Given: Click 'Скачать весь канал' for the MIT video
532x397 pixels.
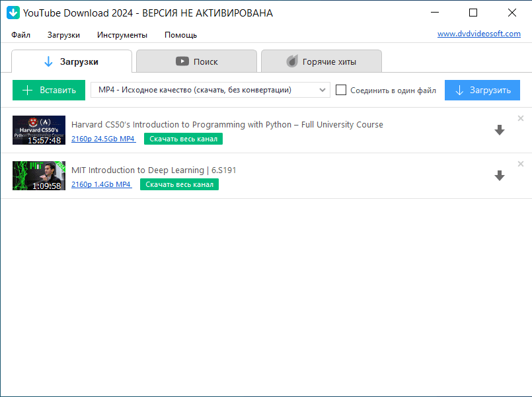Looking at the screenshot, I should pos(179,184).
